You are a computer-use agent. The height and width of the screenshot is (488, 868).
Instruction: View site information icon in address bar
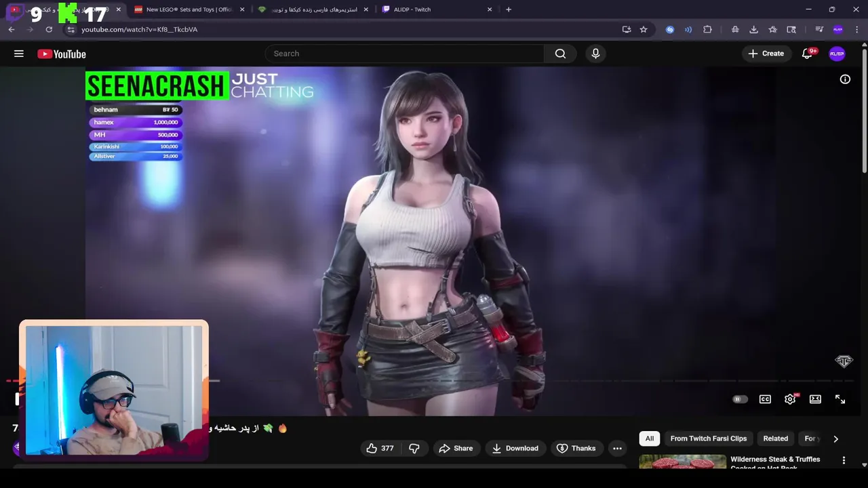[x=71, y=29]
